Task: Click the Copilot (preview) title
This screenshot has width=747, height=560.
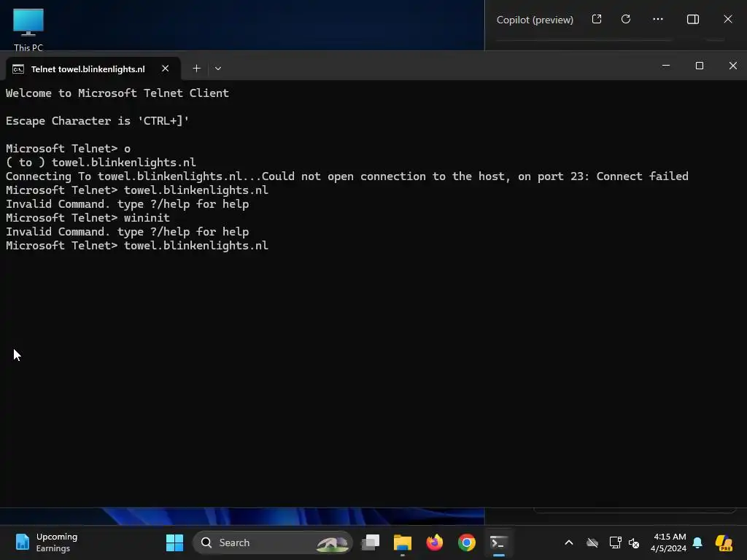Action: pyautogui.click(x=535, y=20)
